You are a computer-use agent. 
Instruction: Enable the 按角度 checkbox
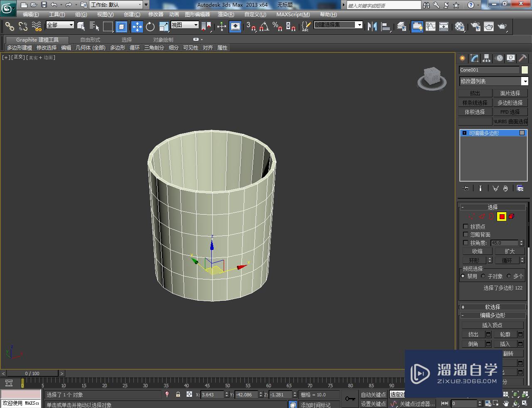click(x=465, y=242)
